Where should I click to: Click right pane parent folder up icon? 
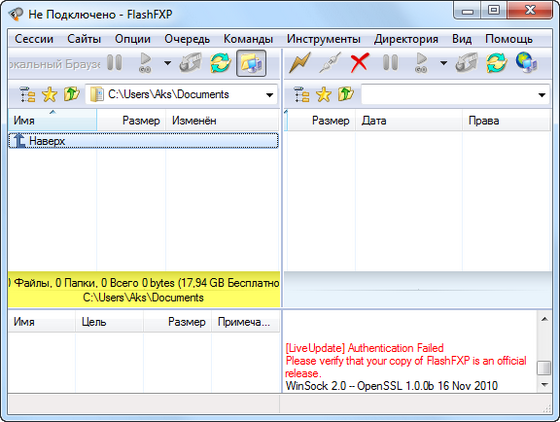346,95
